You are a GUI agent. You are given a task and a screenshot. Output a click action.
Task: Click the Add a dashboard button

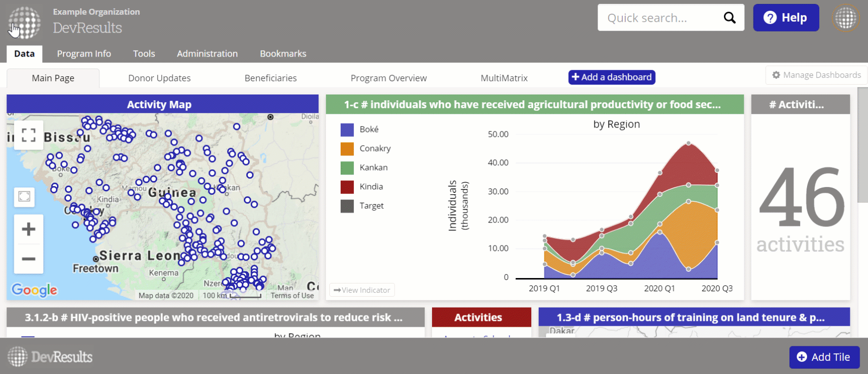click(612, 77)
